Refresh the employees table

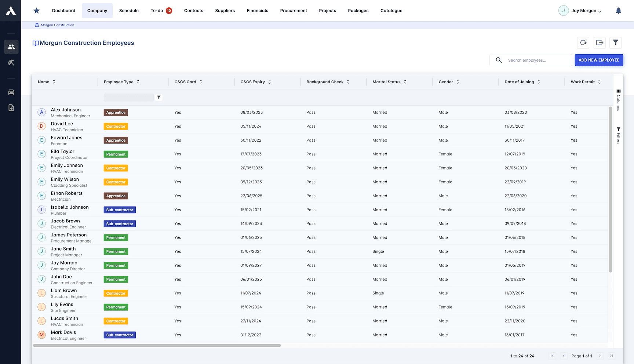(583, 43)
